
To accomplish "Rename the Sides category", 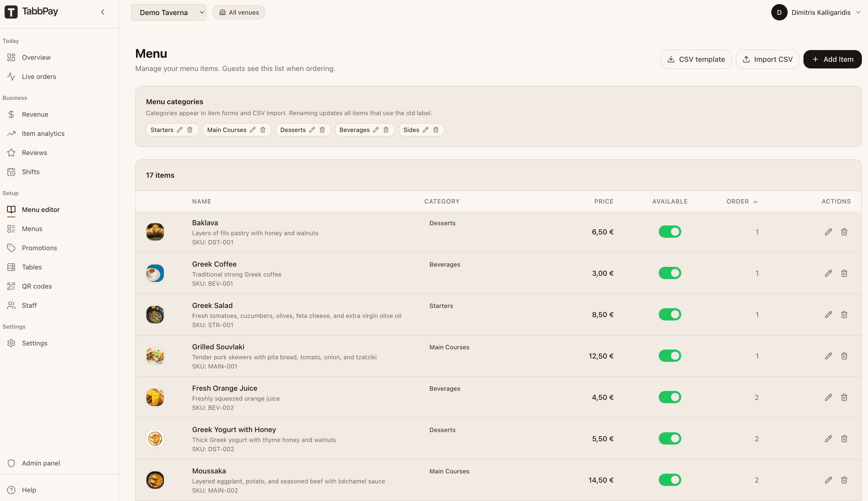I will 426,130.
